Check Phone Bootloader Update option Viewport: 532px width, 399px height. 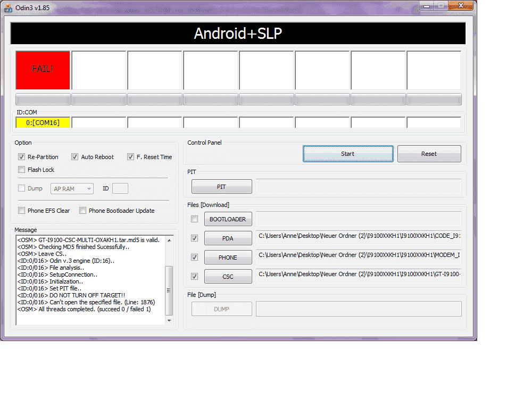tap(82, 210)
